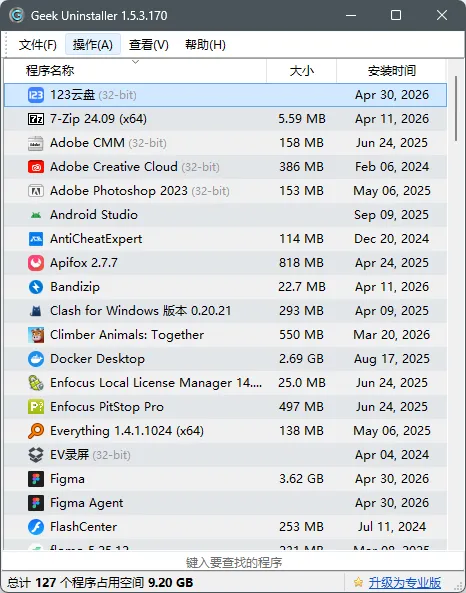This screenshot has height=593, width=466.
Task: Sort by the 安装时间 column header
Action: click(x=391, y=71)
